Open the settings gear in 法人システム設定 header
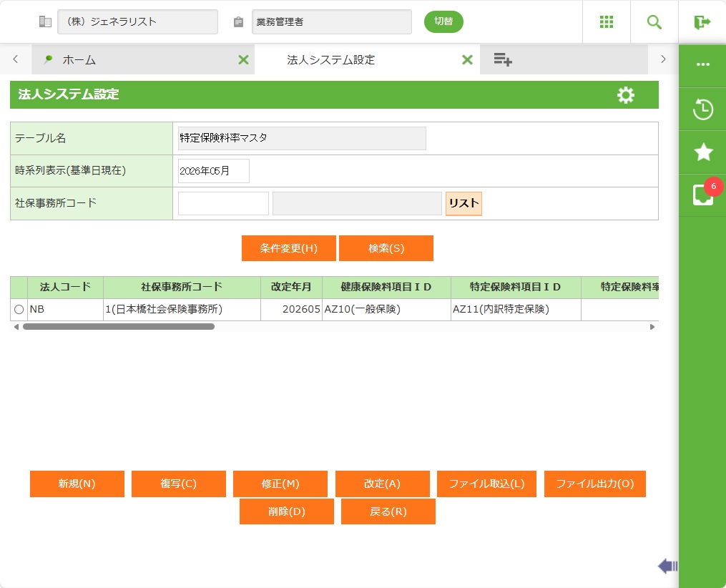The width and height of the screenshot is (726, 588). coord(625,95)
